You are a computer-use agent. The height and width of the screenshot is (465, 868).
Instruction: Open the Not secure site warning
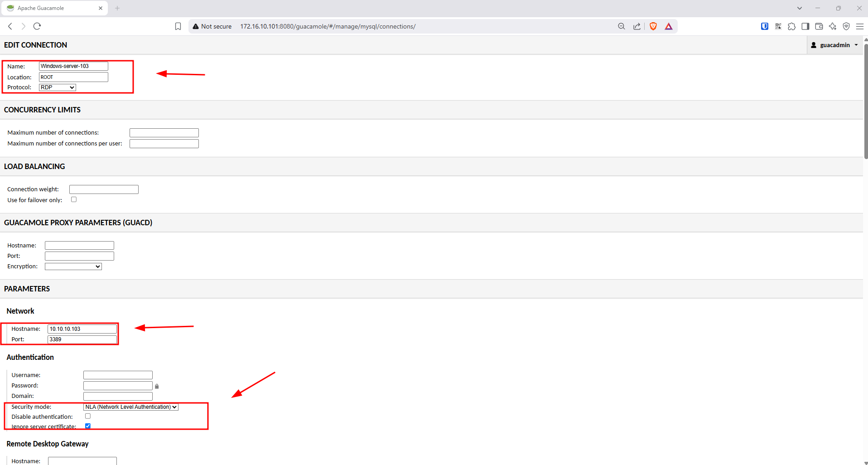coord(212,26)
